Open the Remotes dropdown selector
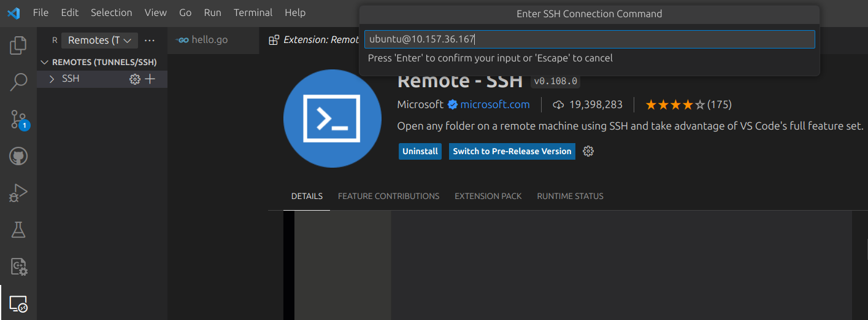 (x=99, y=41)
